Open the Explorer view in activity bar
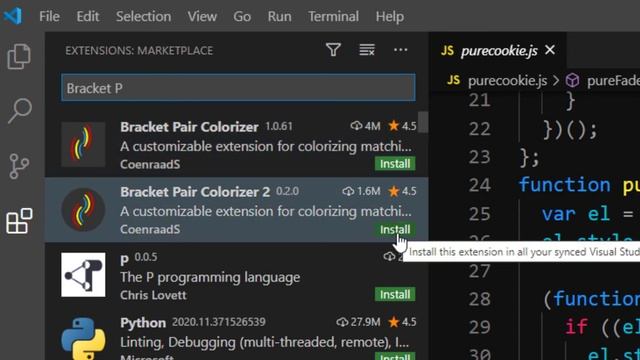Image resolution: width=640 pixels, height=360 pixels. coord(19,56)
